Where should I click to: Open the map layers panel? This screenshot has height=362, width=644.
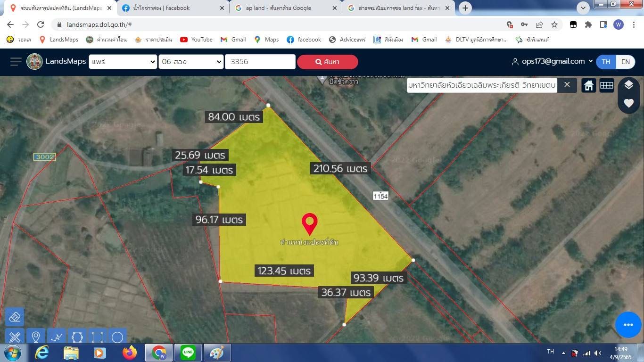pos(628,85)
